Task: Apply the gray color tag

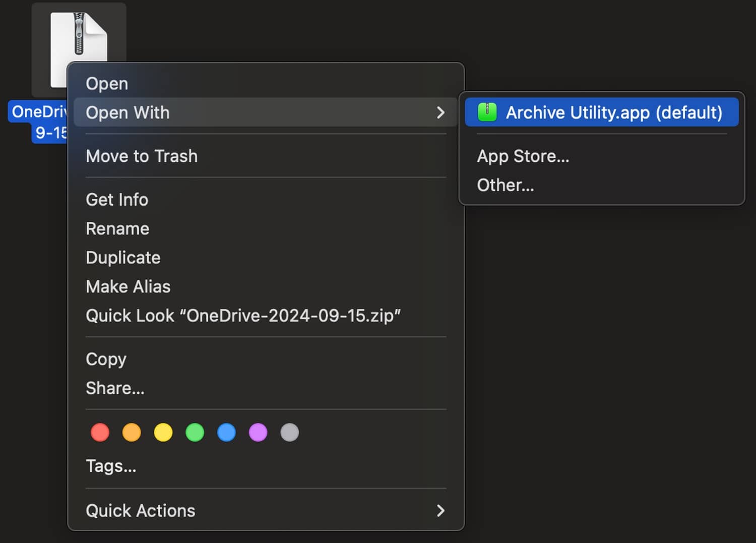Action: coord(290,433)
